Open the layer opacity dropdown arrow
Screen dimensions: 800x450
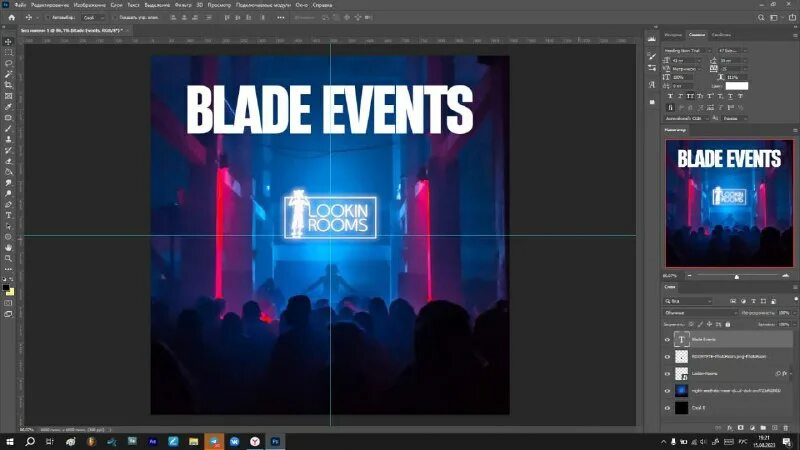point(794,313)
